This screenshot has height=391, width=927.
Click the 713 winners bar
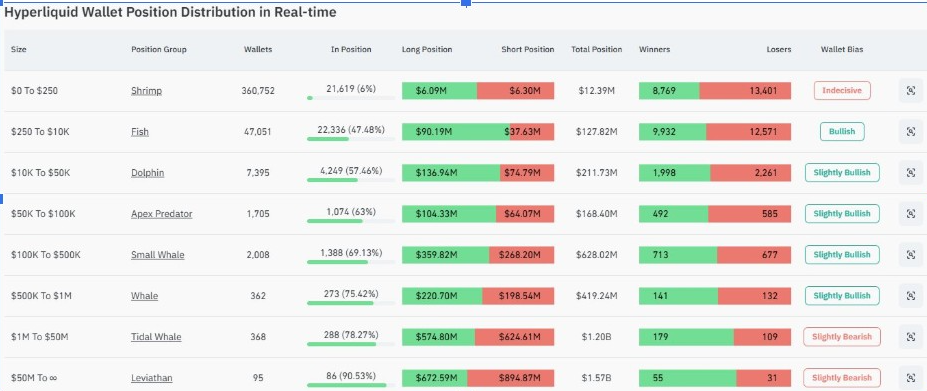click(x=678, y=255)
